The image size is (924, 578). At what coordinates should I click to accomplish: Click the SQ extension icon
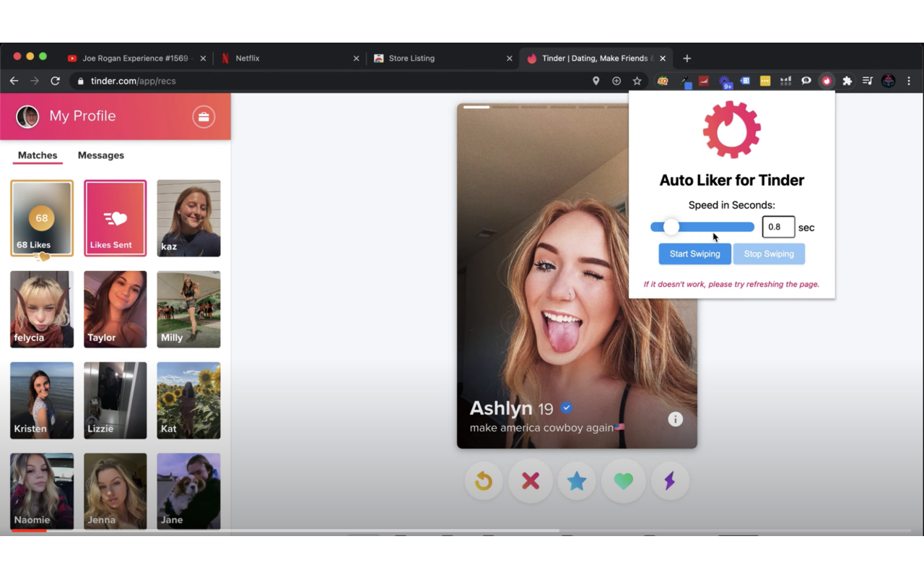point(662,81)
